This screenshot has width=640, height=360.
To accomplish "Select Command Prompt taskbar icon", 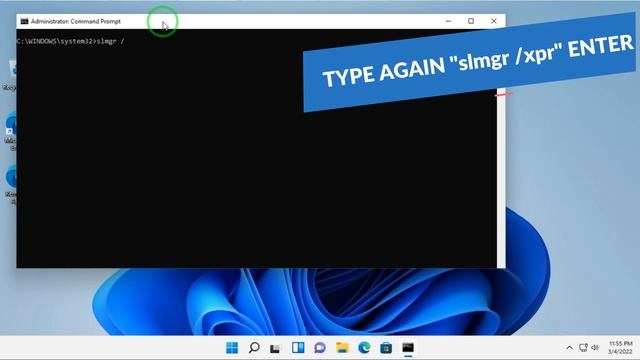I will 408,348.
